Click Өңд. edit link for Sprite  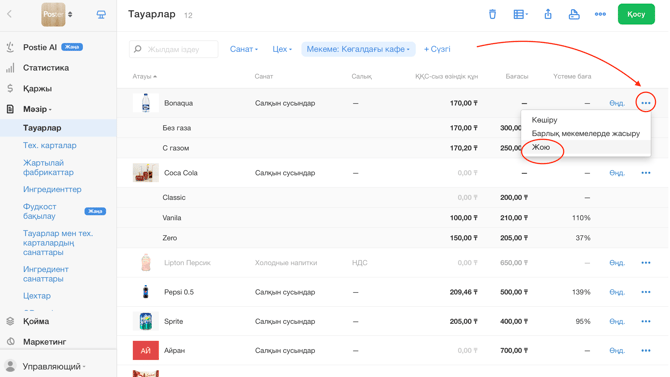(x=617, y=321)
